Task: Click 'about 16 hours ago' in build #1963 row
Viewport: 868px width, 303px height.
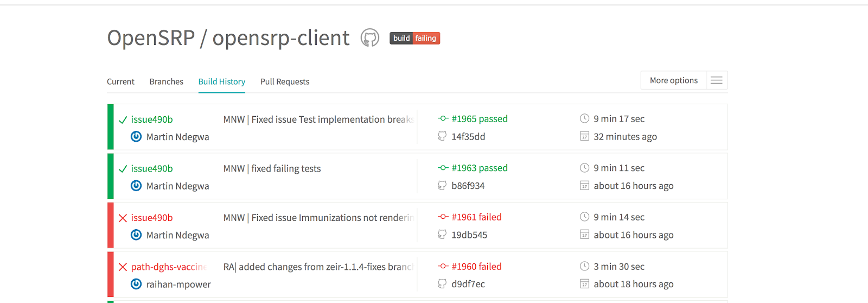Action: tap(634, 186)
